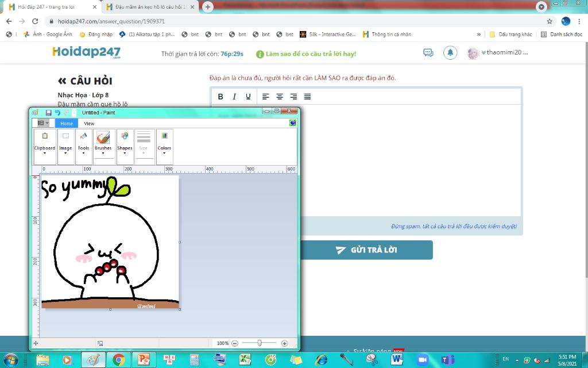This screenshot has width=588, height=368.
Task: Click the Paint quick access customize arrow
Action: [74, 113]
